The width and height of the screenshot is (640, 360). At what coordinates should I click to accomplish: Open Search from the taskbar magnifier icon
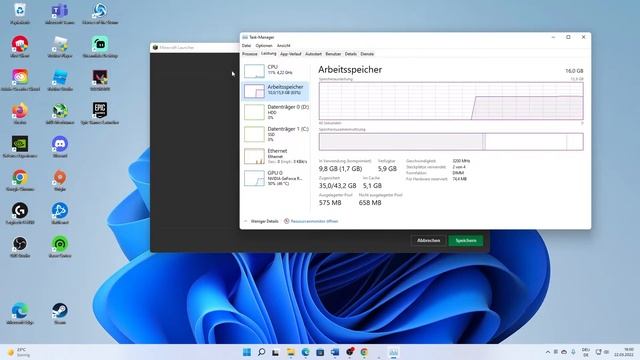(x=261, y=352)
